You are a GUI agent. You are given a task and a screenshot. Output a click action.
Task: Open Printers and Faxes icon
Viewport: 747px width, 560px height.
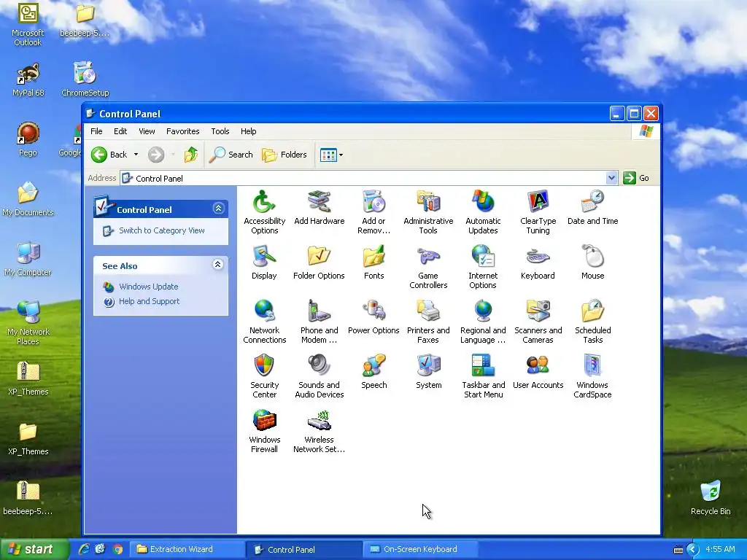[x=428, y=321]
